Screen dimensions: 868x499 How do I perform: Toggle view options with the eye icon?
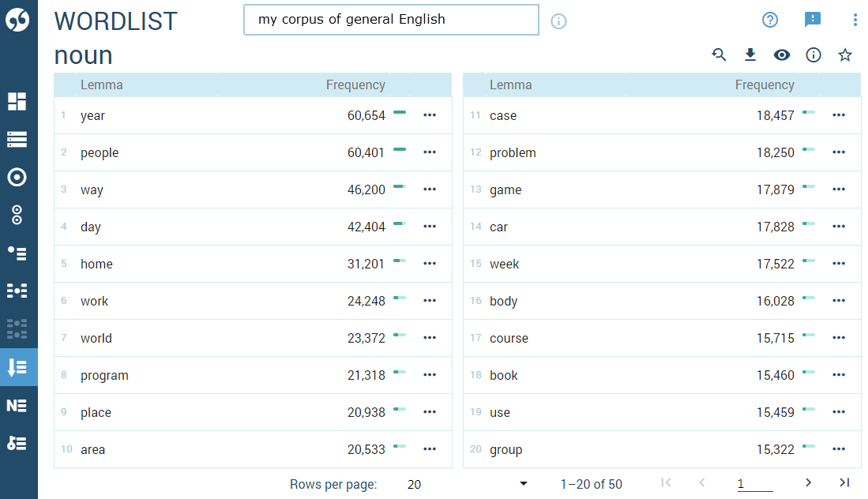(781, 54)
